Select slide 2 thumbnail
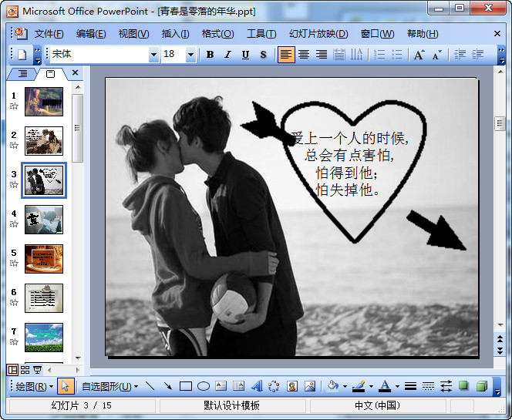This screenshot has width=512, height=420. [x=44, y=141]
